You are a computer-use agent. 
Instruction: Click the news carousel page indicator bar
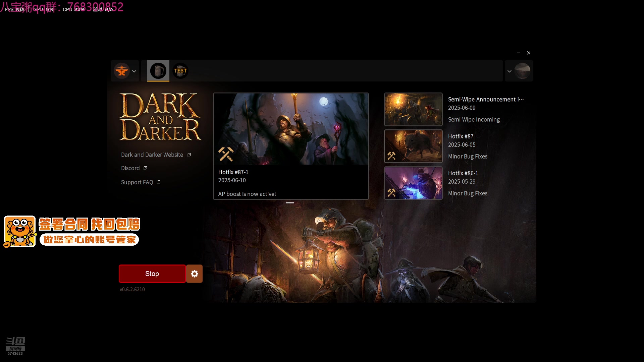(x=290, y=202)
